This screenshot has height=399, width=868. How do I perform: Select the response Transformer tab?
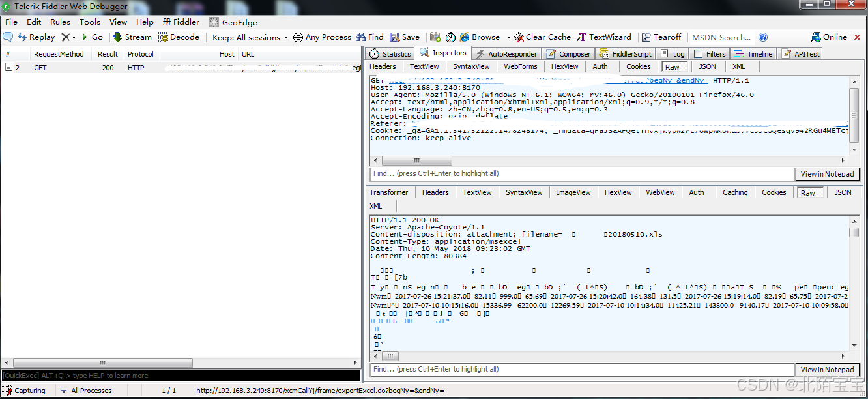point(389,192)
